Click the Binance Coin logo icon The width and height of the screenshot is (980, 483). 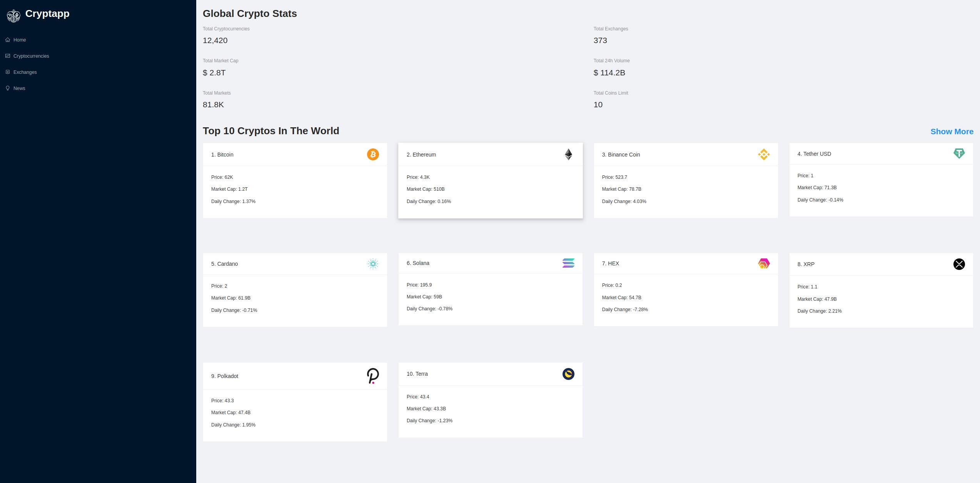pyautogui.click(x=764, y=155)
